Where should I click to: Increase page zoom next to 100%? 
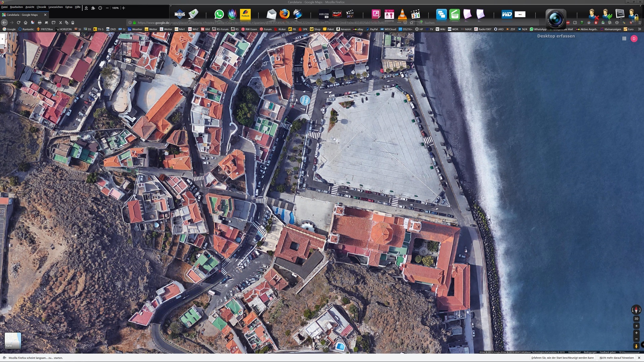click(x=124, y=8)
